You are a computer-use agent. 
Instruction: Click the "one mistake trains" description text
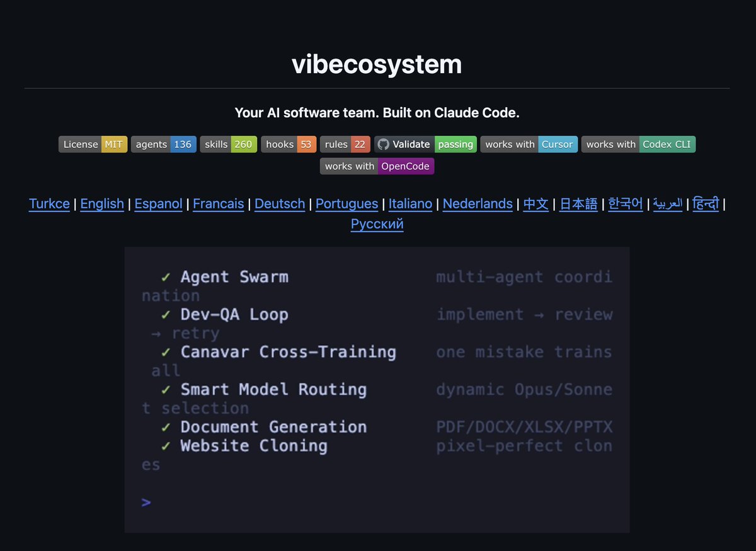(x=524, y=352)
